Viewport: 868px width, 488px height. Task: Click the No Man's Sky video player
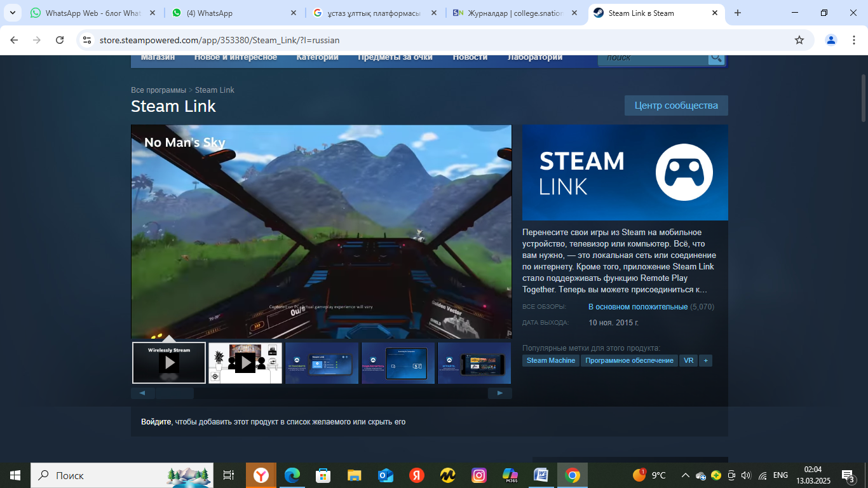(x=322, y=232)
